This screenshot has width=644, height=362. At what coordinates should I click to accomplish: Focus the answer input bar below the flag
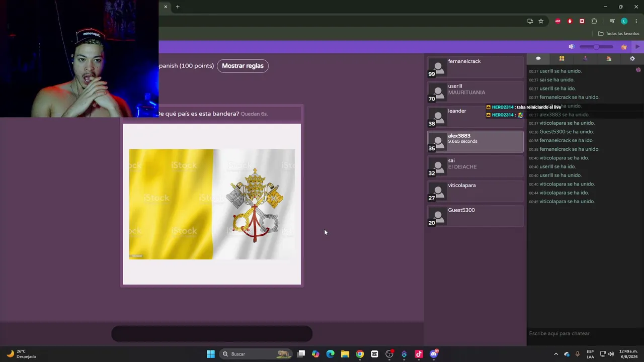pyautogui.click(x=212, y=334)
